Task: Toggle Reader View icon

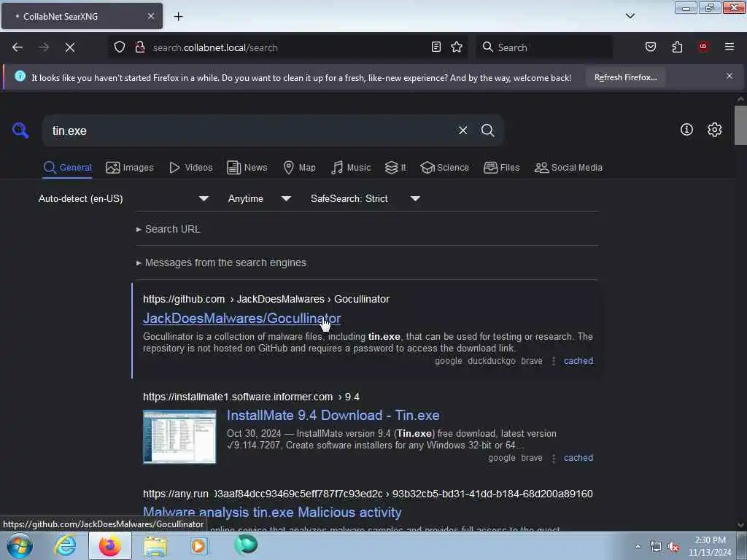Action: click(436, 47)
